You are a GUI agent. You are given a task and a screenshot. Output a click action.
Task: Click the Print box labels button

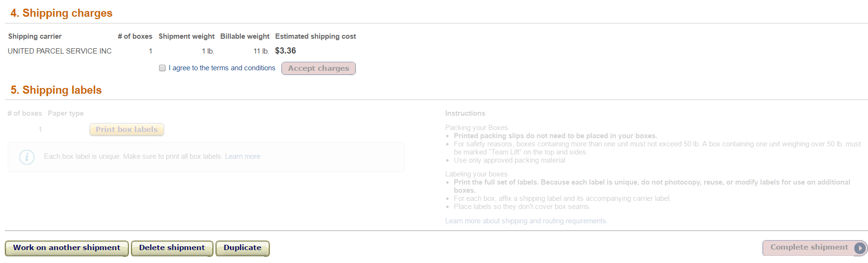(x=127, y=130)
